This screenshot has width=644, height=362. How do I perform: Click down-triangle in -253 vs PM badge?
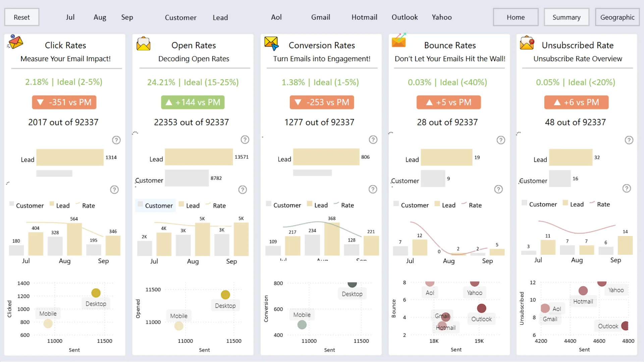[298, 102]
